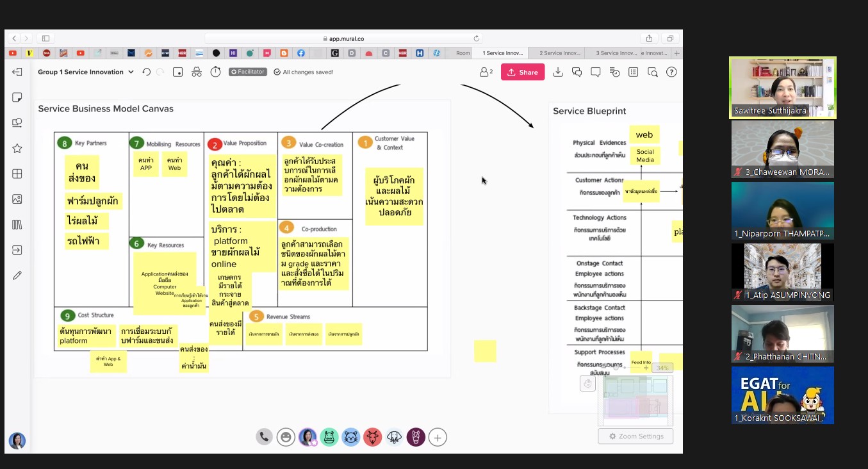The image size is (868, 469).
Task: Open Zoom Settings button
Action: (x=636, y=436)
